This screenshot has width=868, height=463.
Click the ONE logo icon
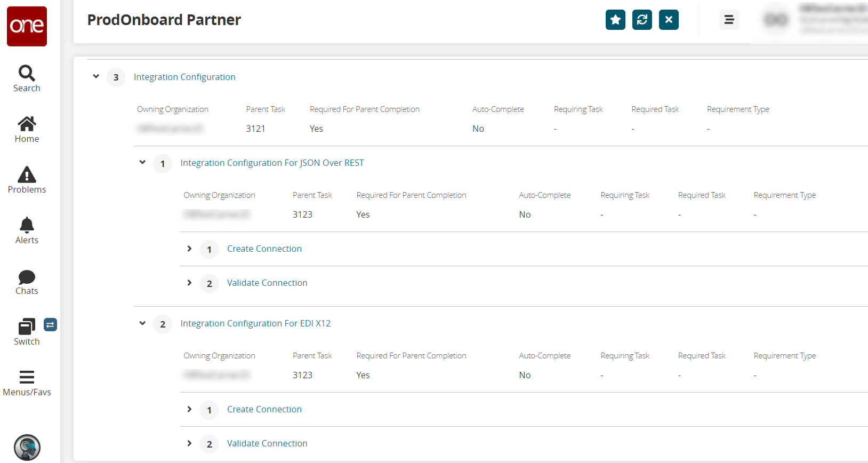point(27,26)
